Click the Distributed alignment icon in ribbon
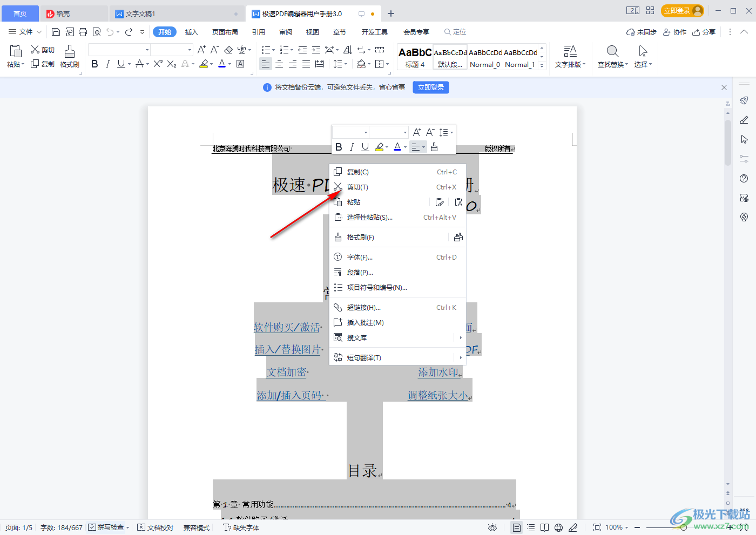 (x=320, y=64)
